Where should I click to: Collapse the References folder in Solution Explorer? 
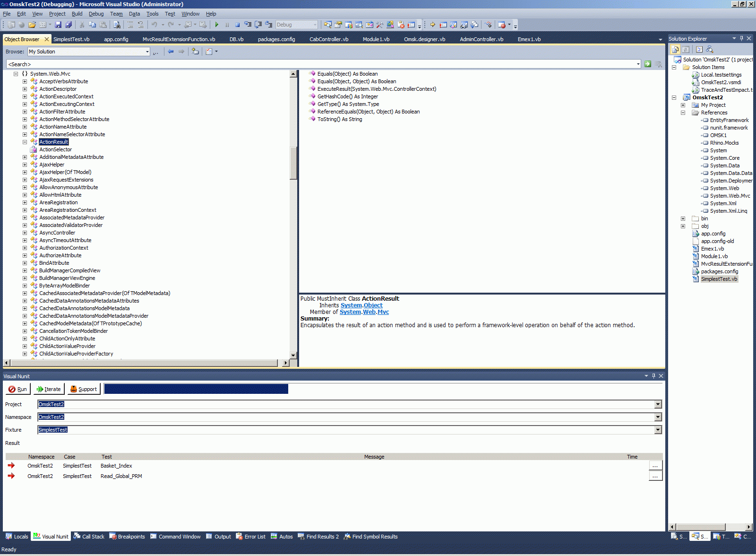click(x=683, y=113)
